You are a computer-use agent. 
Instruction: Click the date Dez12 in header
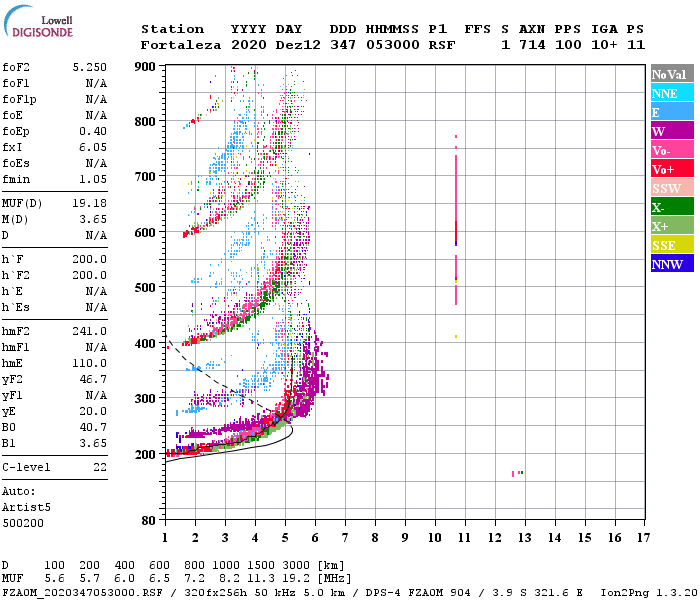(x=298, y=45)
